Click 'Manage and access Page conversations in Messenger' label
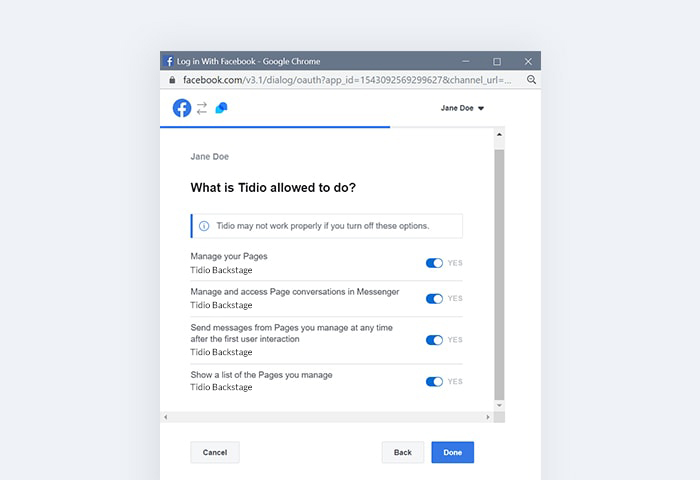 (x=295, y=292)
